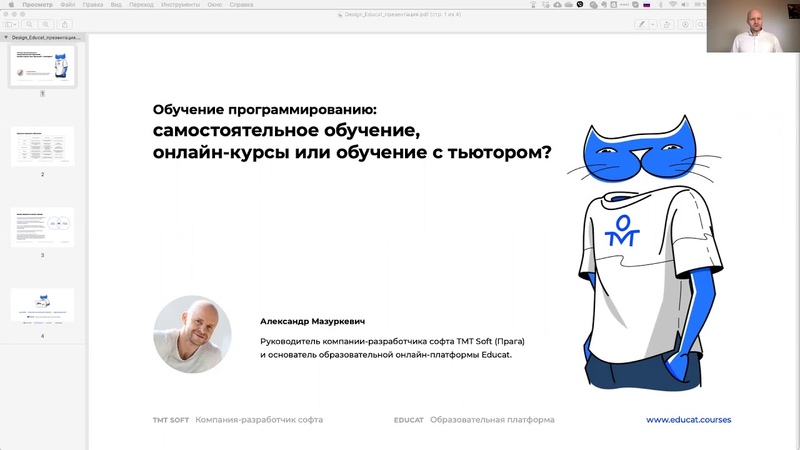
Task: Collapse the Design_Educat document disclosure triangle
Action: (x=6, y=37)
